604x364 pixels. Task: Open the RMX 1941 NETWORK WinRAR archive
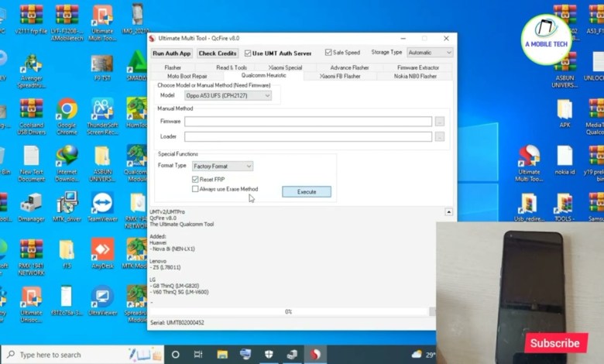pyautogui.click(x=31, y=257)
